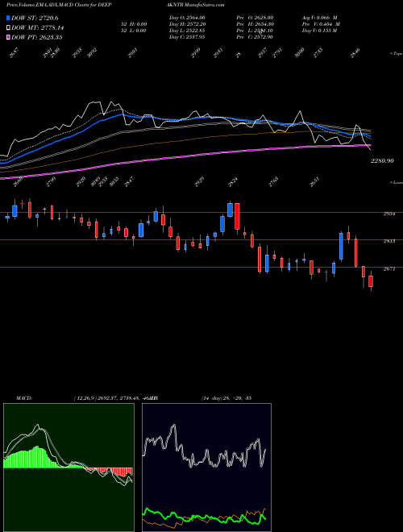Select the DOW MT: 2778.14 label
Screen dimensions: 403x532
click(x=38, y=28)
